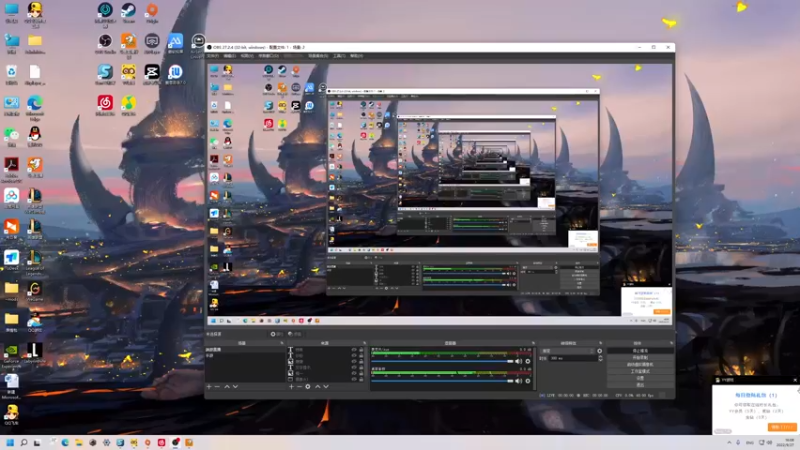
Task: Toggle visibility eye of the third source
Action: pos(354,361)
